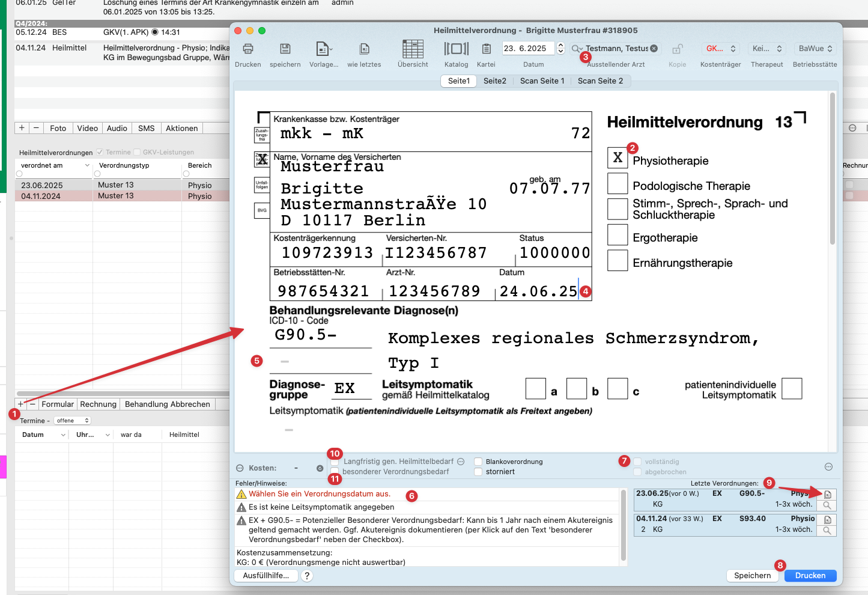
Task: Toggle the Physiotherapie checkbox
Action: click(618, 157)
